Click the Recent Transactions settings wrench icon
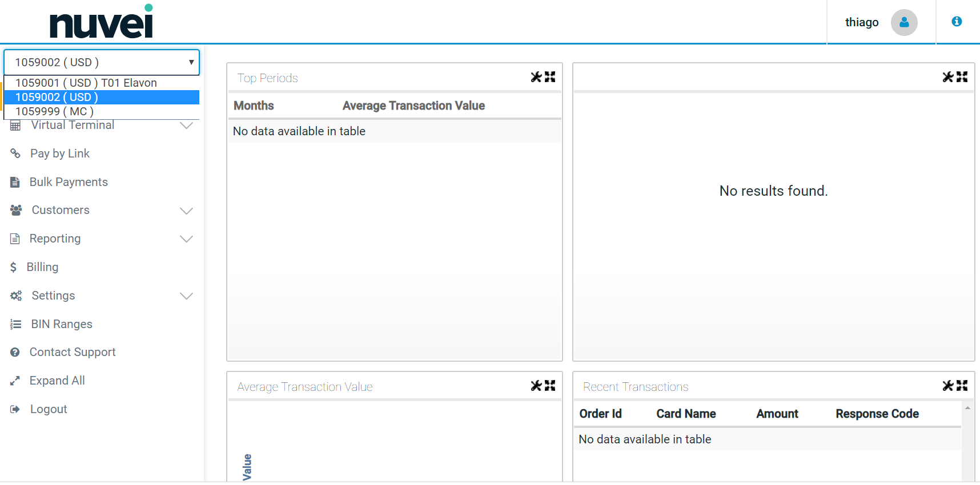The image size is (980, 485). click(x=947, y=386)
